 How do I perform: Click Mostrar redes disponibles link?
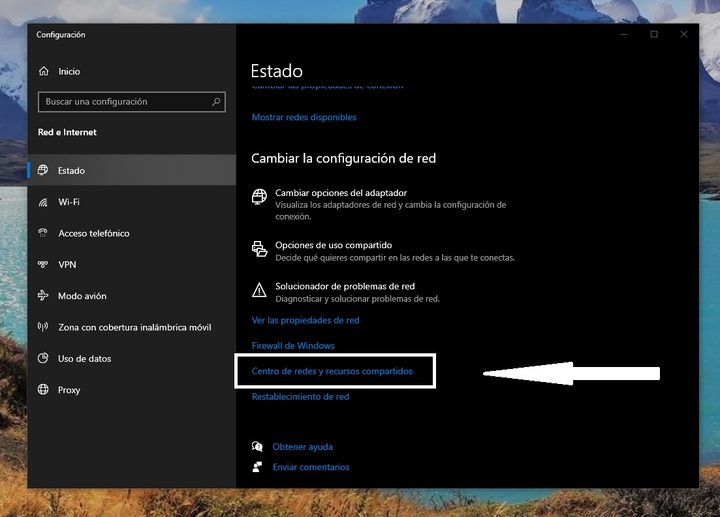coord(304,117)
